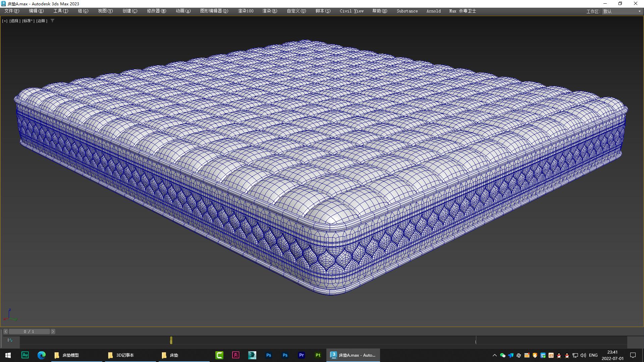Open Camtasia from the taskbar

tap(220, 355)
